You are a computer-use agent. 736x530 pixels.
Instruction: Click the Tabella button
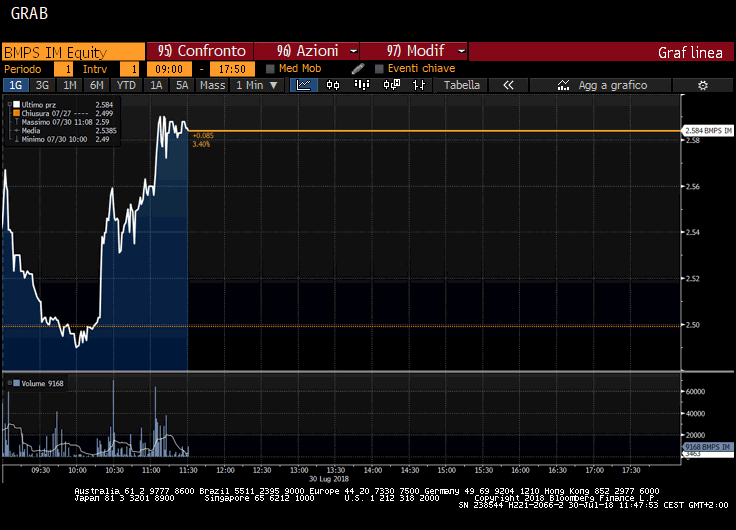(462, 86)
